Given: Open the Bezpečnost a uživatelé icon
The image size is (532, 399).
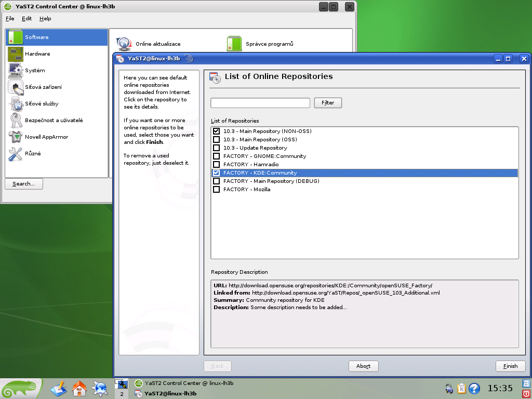Looking at the screenshot, I should point(15,121).
